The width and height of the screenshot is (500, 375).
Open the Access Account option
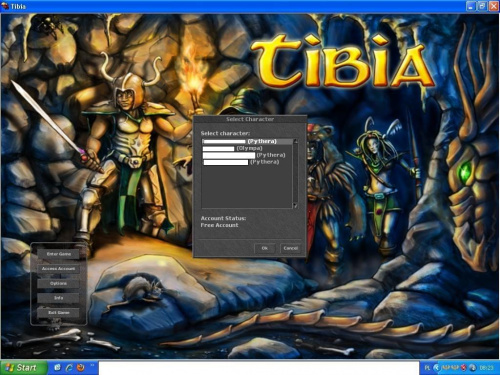[58, 269]
